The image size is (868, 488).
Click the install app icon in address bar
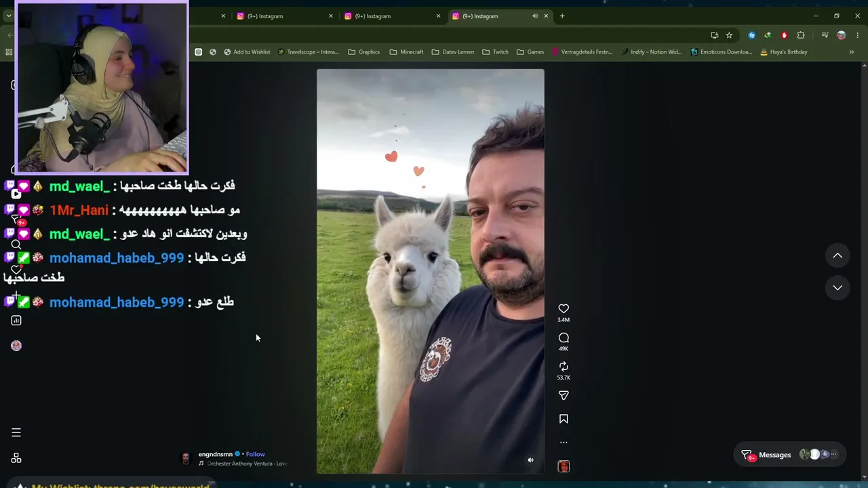click(714, 35)
